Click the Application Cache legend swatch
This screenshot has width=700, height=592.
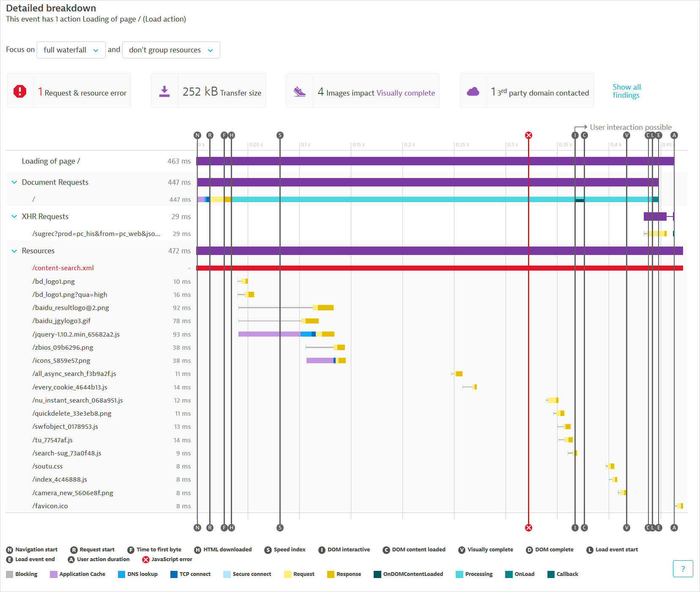(x=54, y=574)
